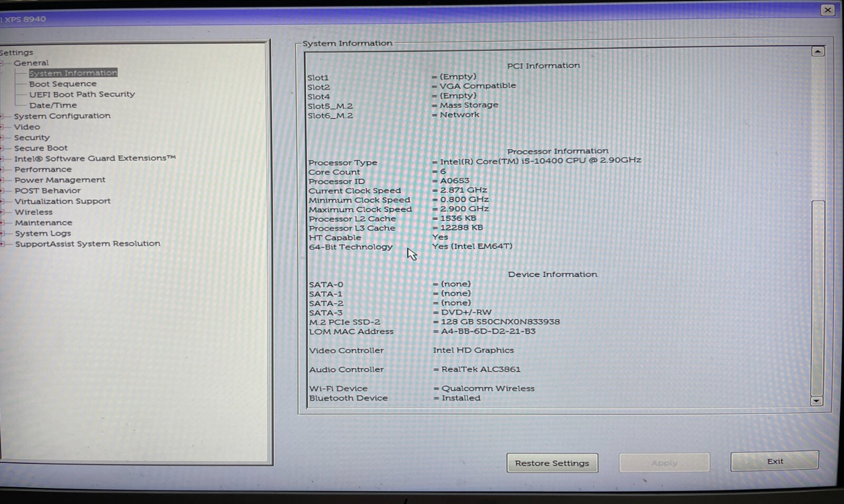
Task: Exit the BIOS setup
Action: (774, 461)
